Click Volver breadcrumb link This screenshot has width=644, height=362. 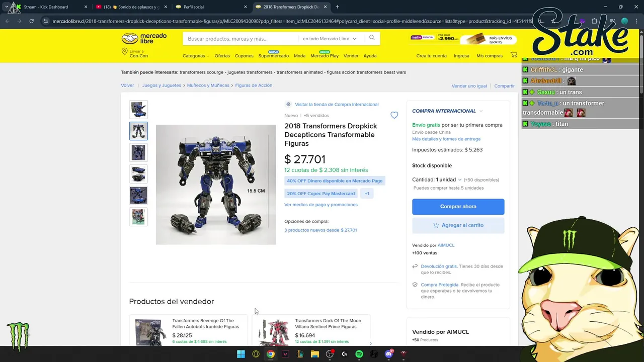tap(127, 85)
